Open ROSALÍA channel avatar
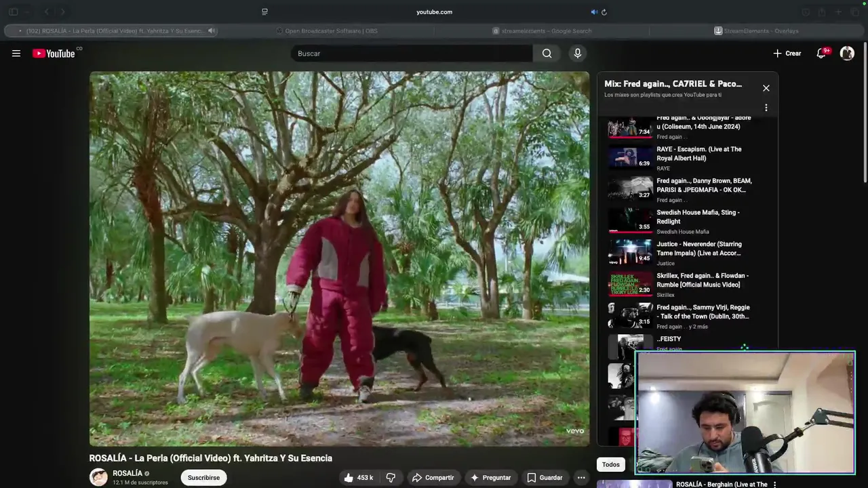 pos(99,477)
